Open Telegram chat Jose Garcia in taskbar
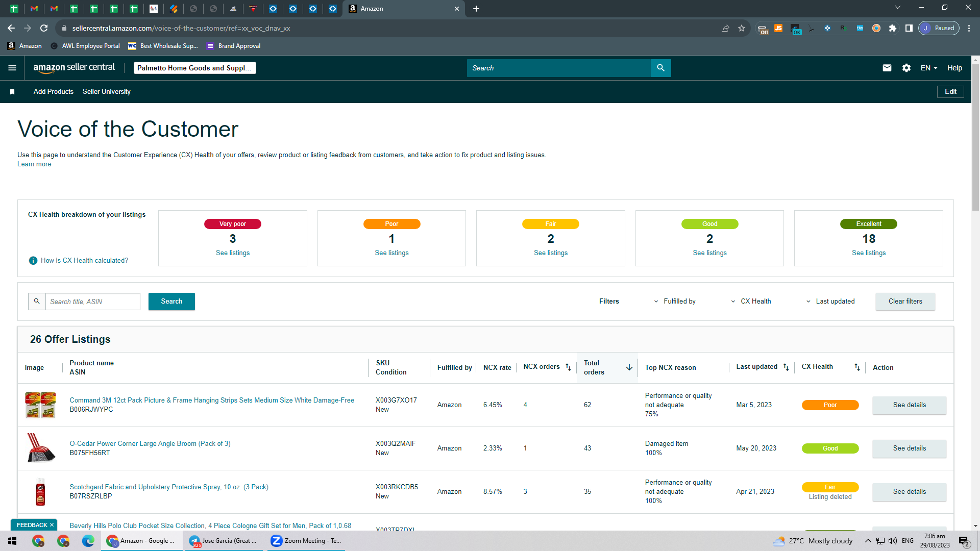 pos(223,541)
